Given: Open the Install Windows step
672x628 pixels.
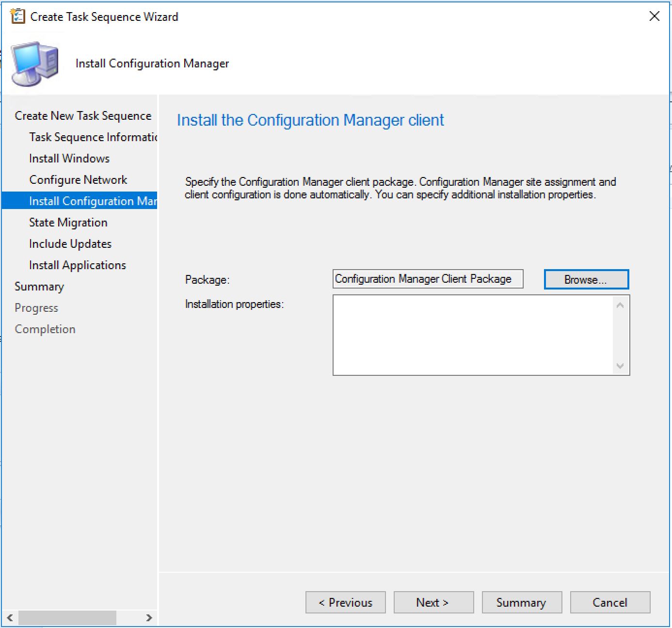Looking at the screenshot, I should [69, 159].
